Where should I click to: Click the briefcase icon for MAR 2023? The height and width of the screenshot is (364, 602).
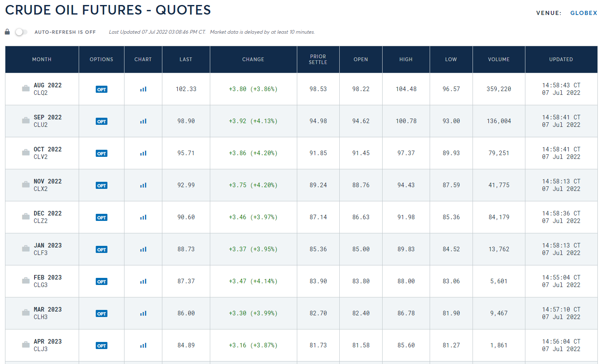26,312
